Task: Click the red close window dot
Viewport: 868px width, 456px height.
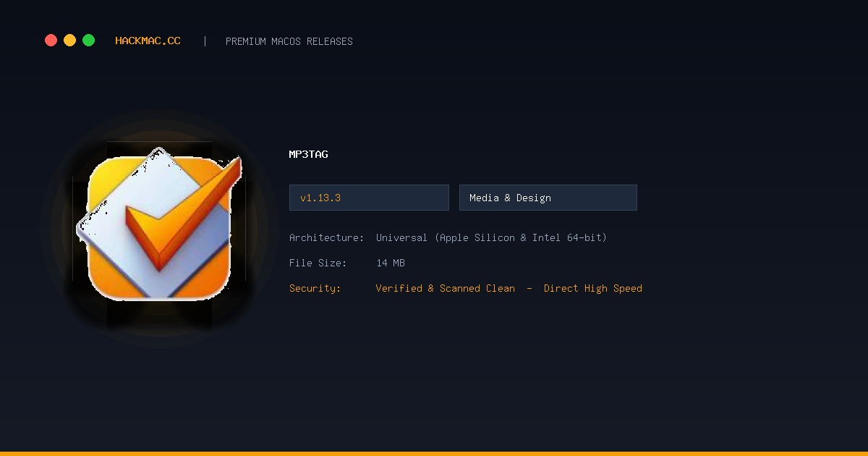Action: pyautogui.click(x=51, y=41)
